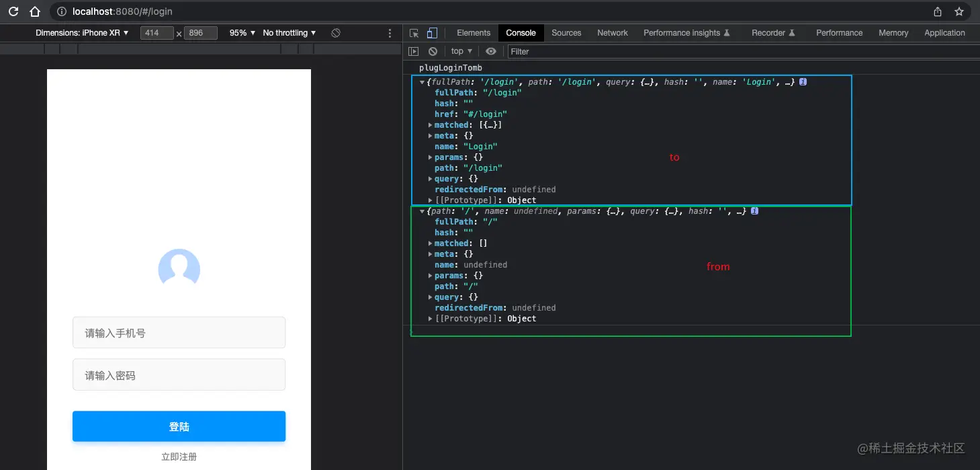Open device toolbar more options menu
This screenshot has width=980, height=470.
click(390, 33)
